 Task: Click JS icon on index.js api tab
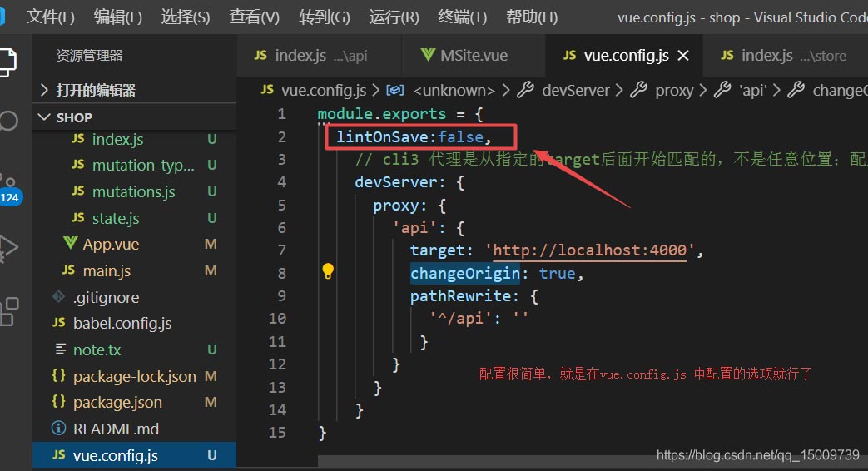pos(260,56)
